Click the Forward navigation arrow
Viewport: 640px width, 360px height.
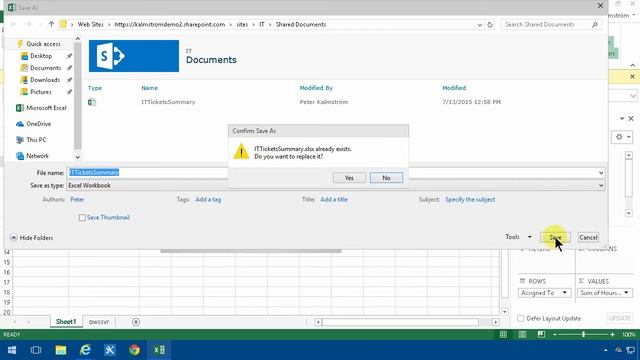pos(28,24)
